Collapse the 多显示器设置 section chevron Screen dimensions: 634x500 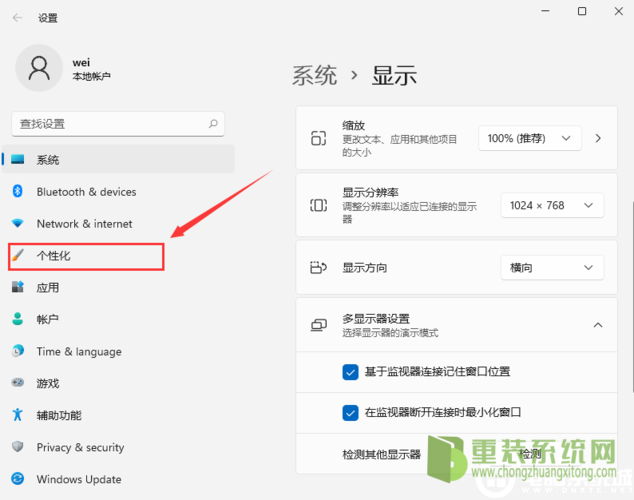(x=598, y=325)
